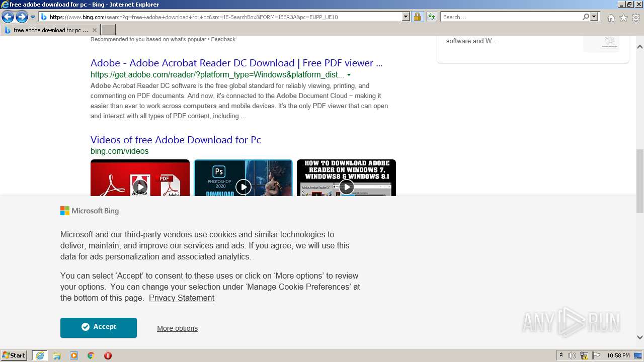Click the Home icon in toolbar
644x362 pixels.
611,18
